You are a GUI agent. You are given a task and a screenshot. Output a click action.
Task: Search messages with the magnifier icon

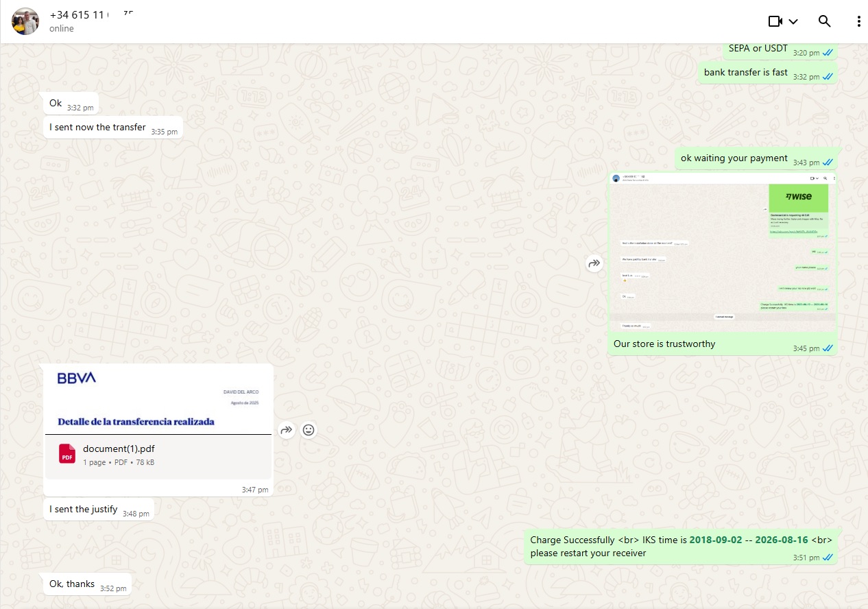point(825,21)
